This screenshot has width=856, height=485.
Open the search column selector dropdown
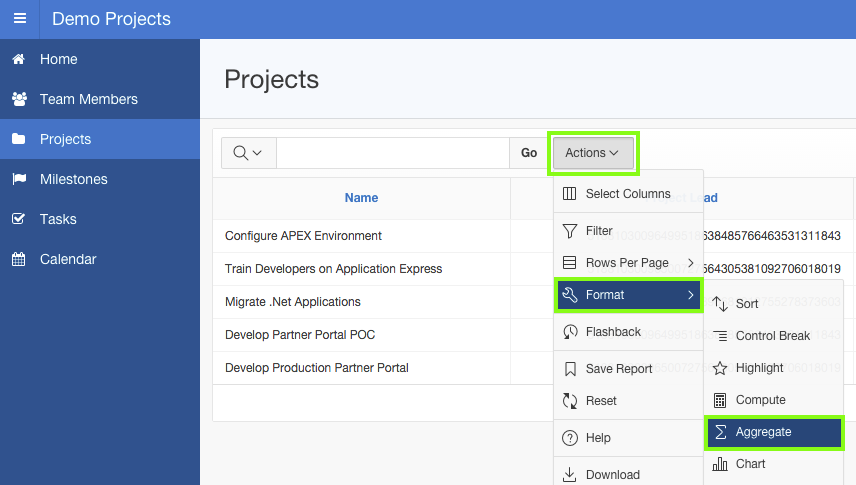(x=248, y=153)
